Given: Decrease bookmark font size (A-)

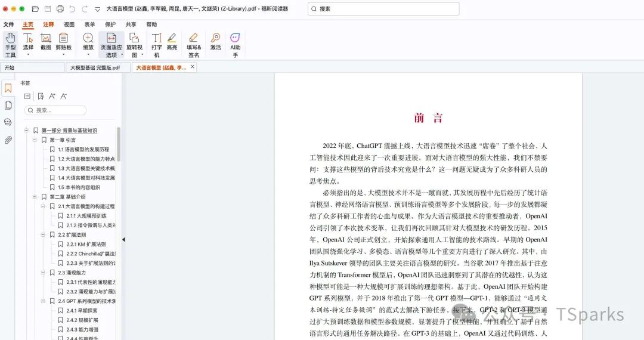Looking at the screenshot, I should [x=63, y=97].
